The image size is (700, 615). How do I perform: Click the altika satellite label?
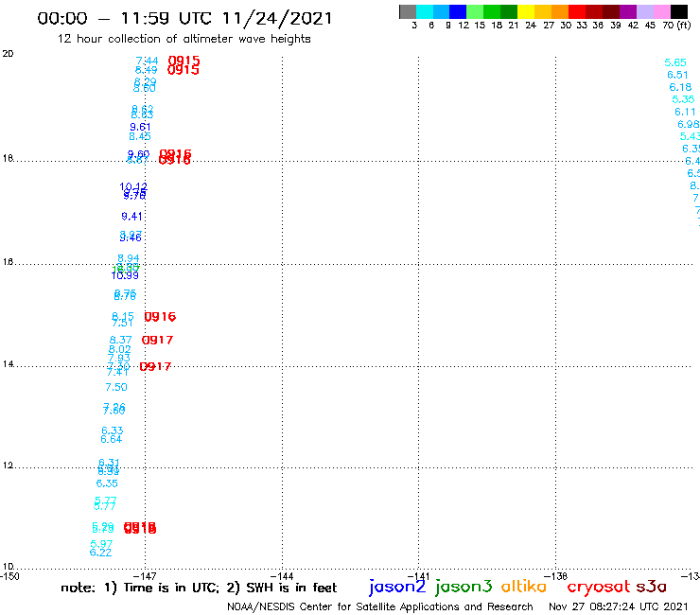point(524,587)
